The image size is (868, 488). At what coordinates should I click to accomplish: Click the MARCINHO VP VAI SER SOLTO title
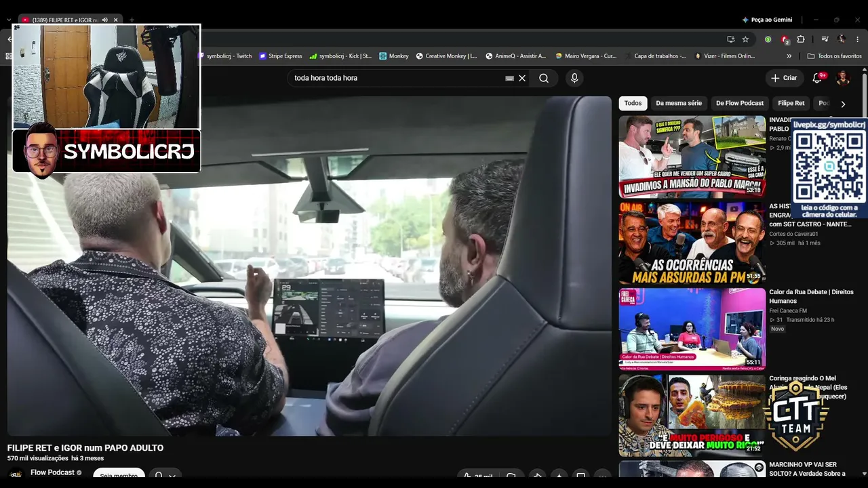point(807,469)
